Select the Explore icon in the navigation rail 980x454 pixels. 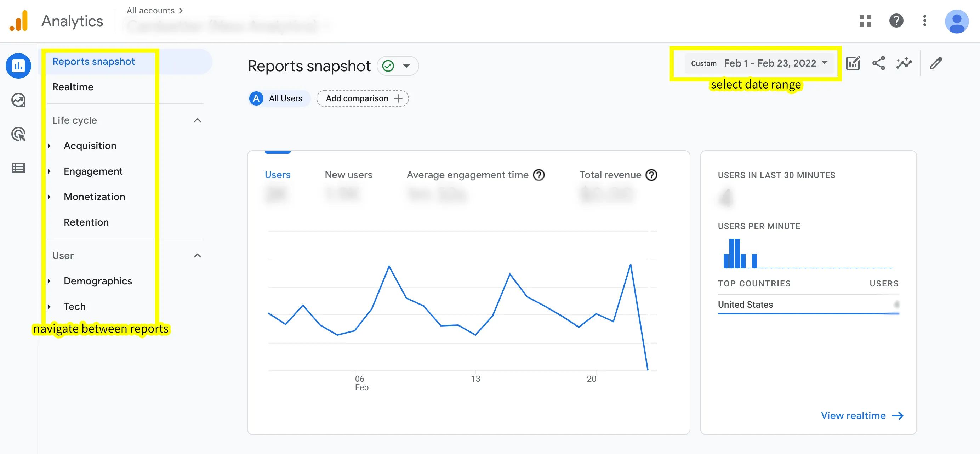coord(18,100)
